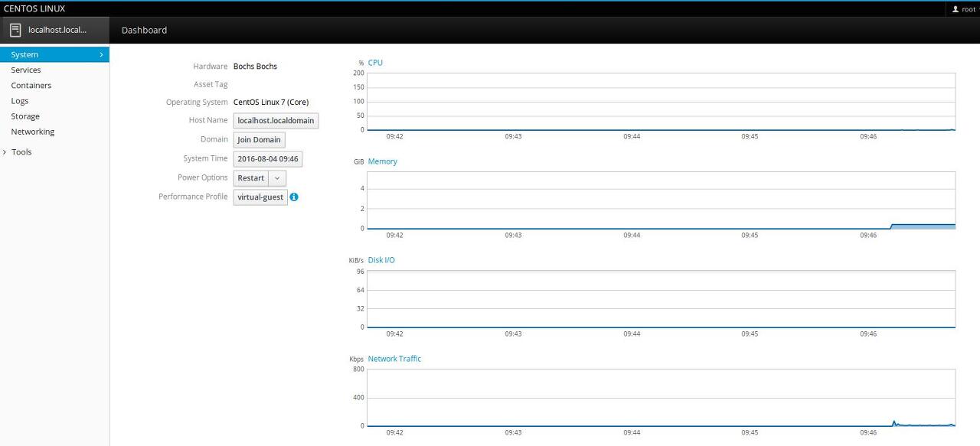Open the root user menu icon
Screen dimensions: 980x446
point(955,9)
